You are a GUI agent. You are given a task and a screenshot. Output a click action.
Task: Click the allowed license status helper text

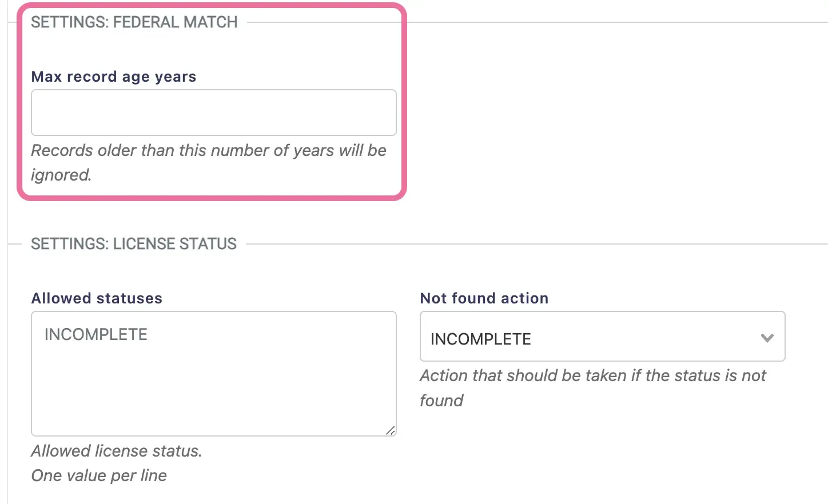(117, 451)
